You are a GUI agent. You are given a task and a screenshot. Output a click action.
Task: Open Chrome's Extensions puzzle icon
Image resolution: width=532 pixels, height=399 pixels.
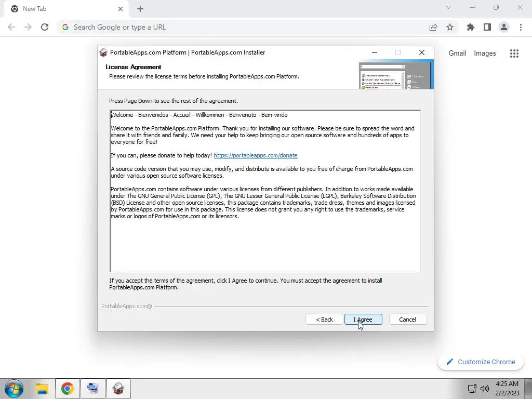click(470, 27)
